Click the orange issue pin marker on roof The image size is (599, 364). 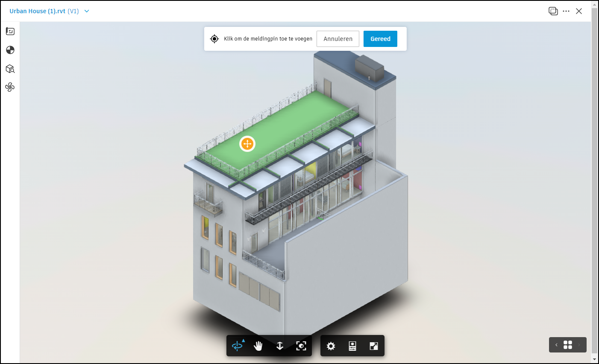[x=247, y=144]
